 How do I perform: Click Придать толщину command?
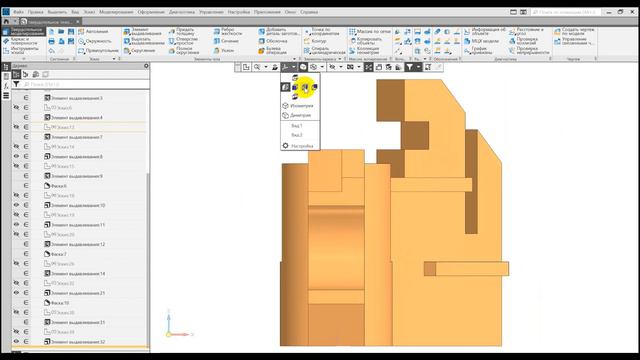click(182, 31)
